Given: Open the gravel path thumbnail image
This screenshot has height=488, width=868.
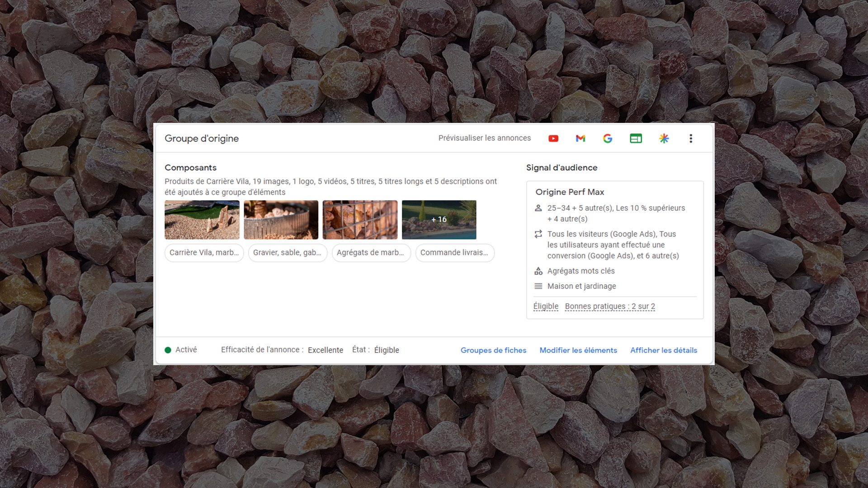Looking at the screenshot, I should click(x=202, y=220).
